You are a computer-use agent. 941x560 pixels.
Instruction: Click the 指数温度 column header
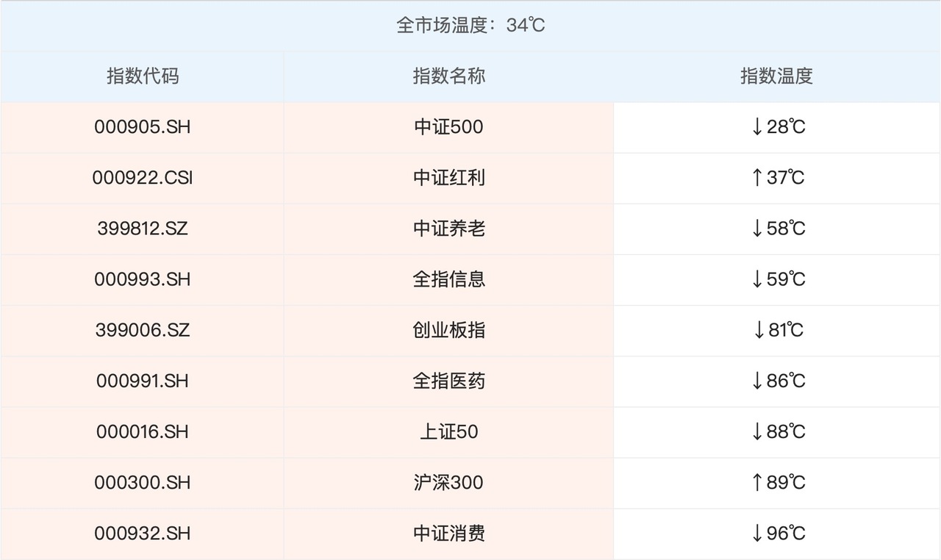point(776,76)
